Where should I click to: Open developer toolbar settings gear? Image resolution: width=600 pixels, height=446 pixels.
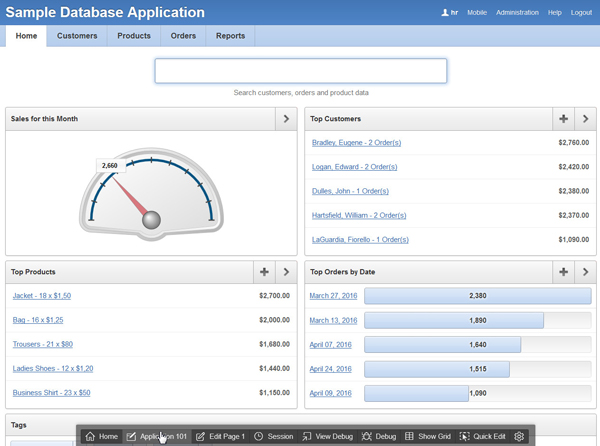[x=519, y=436]
